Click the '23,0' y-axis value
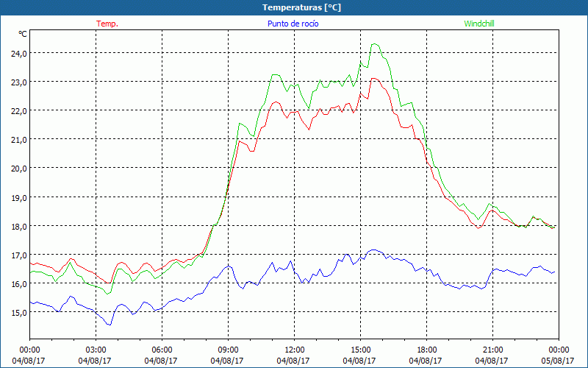Image resolution: width=588 pixels, height=368 pixels. pos(19,82)
